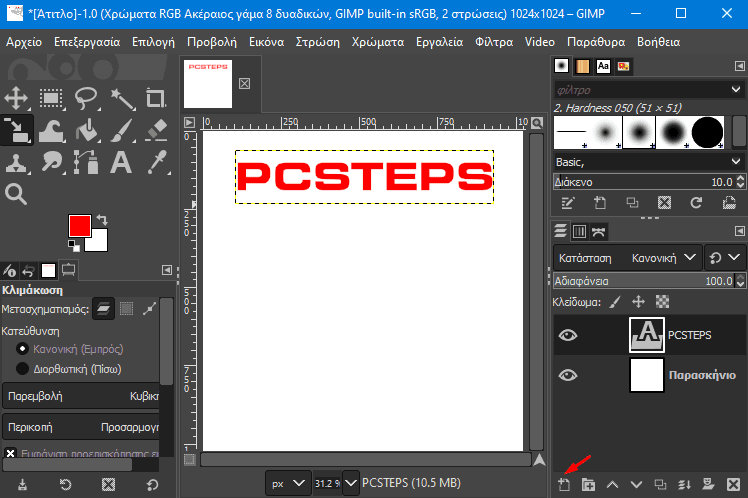Select the Warp Transform tool
The image size is (748, 498).
coord(51,130)
